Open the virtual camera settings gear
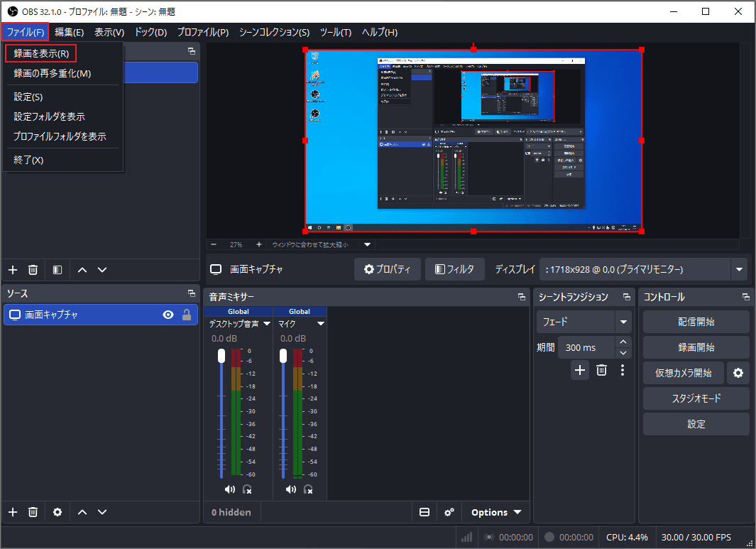The height and width of the screenshot is (549, 756). tap(738, 373)
